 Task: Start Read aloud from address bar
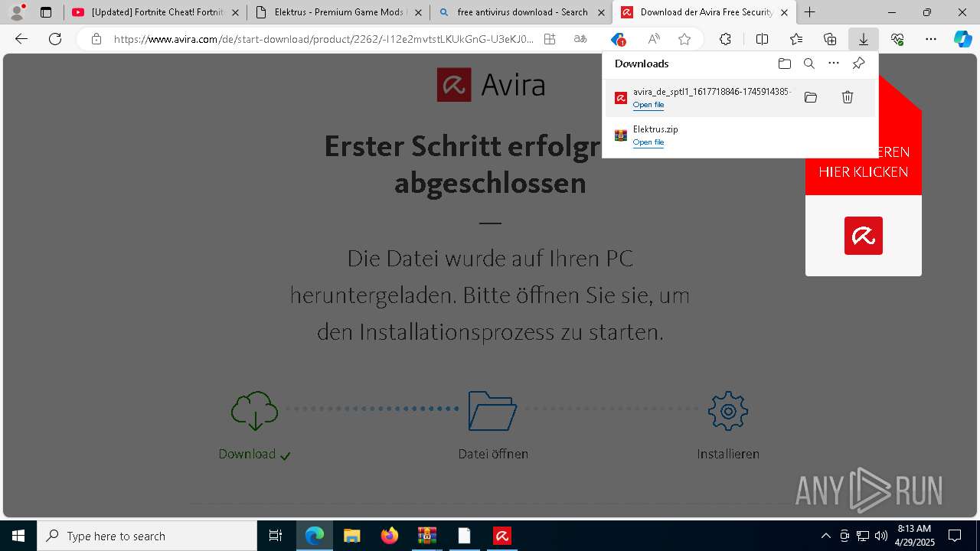pyautogui.click(x=654, y=39)
